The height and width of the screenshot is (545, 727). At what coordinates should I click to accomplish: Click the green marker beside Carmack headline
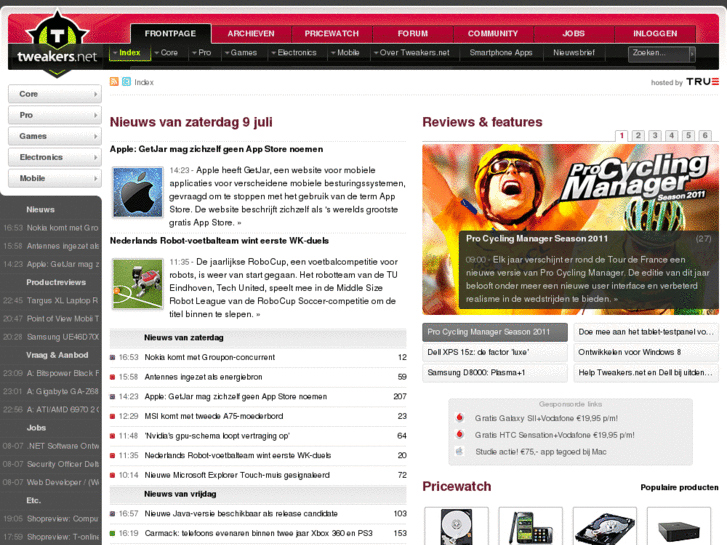point(112,533)
